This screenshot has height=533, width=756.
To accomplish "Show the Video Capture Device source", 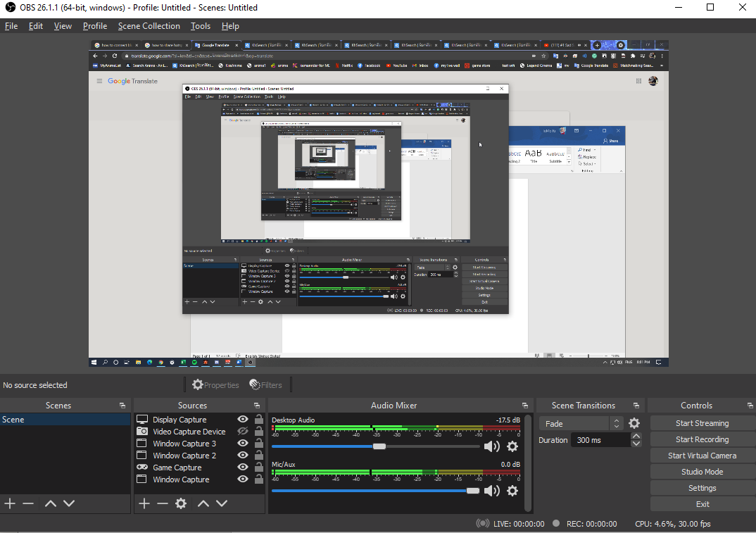I will pos(243,431).
